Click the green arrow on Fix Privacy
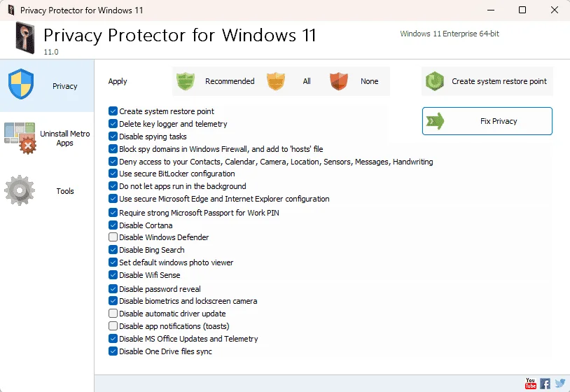This screenshot has width=570, height=392. coord(435,121)
